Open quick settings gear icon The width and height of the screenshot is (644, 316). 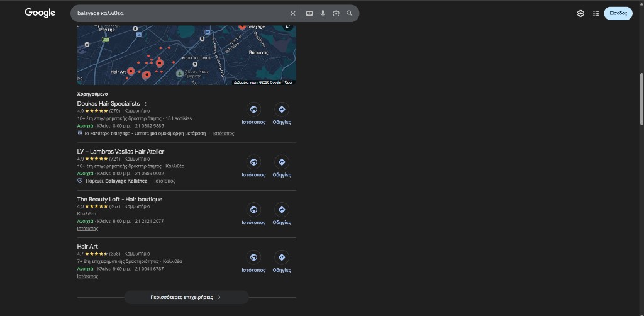(x=580, y=14)
